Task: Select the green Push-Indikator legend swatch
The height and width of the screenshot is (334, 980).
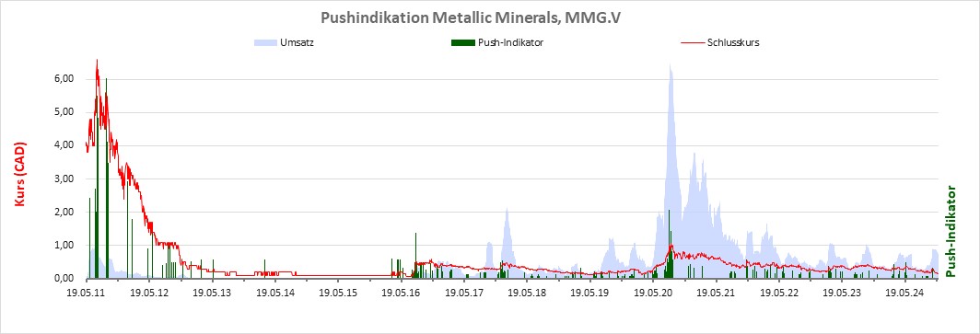Action: pos(461,43)
